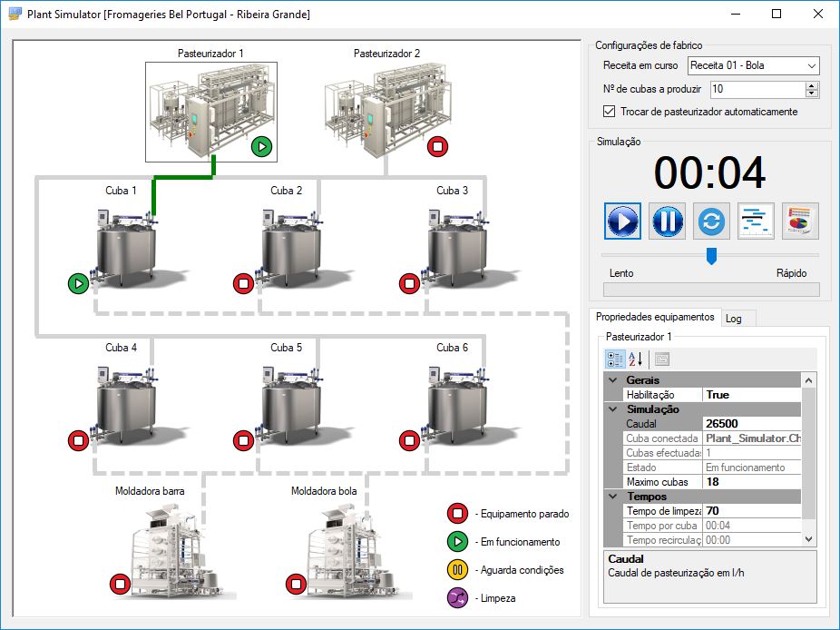Click the Cuba 1 running status icon
The width and height of the screenshot is (840, 630).
pyautogui.click(x=79, y=284)
